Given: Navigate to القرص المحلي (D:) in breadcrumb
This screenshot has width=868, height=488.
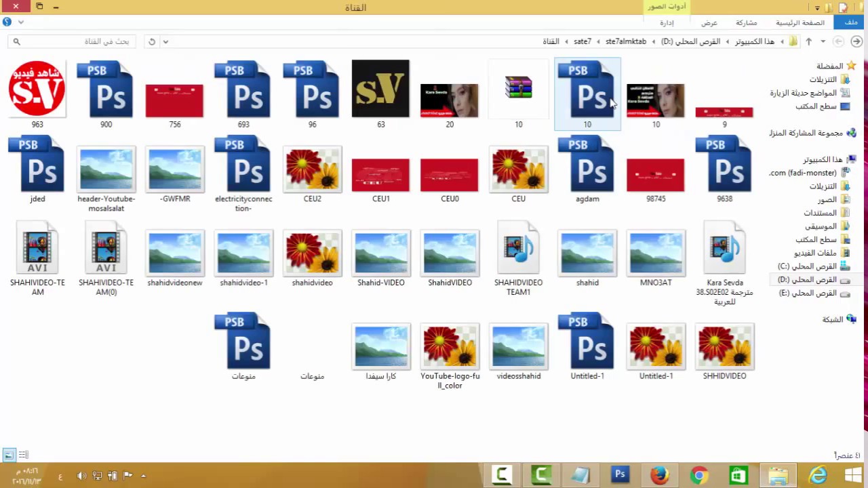Looking at the screenshot, I should [690, 41].
